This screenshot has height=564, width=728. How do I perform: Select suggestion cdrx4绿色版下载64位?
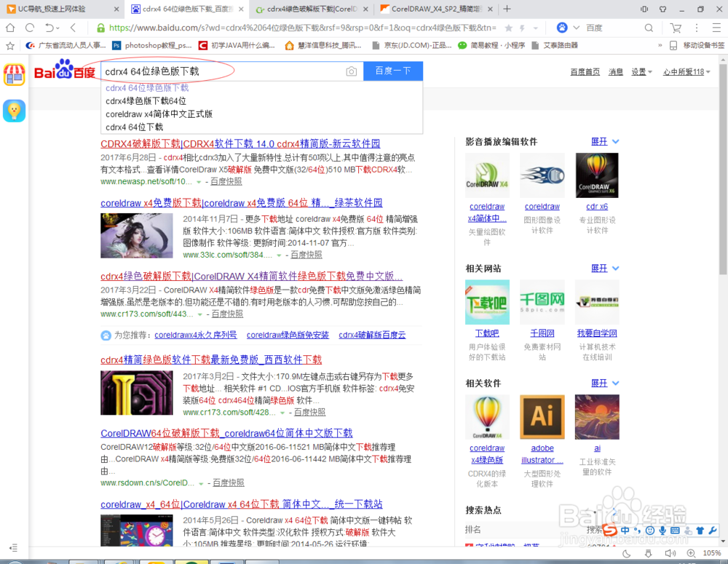(146, 101)
